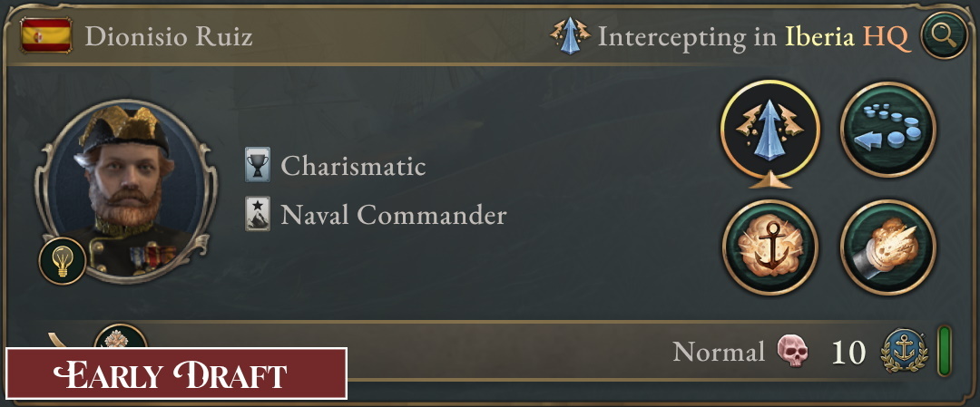Viewport: 980px width, 407px height.
Task: Click the admiral name Dionisio Ruiz
Action: point(168,37)
